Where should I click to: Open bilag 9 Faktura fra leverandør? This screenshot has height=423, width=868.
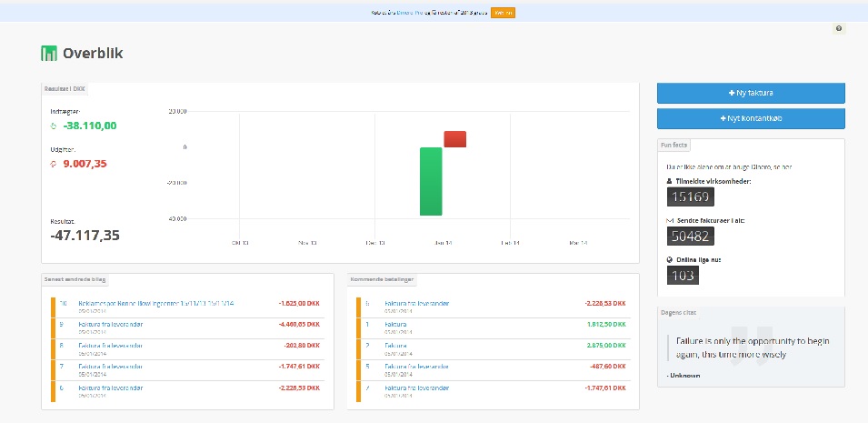click(x=113, y=324)
